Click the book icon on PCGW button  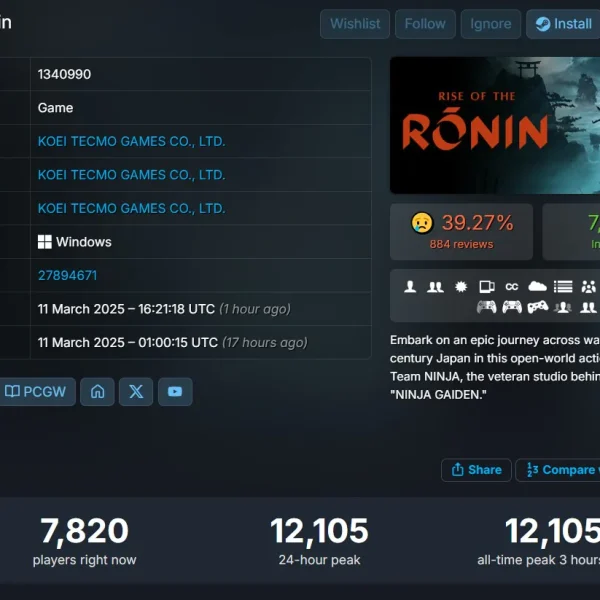12,391
